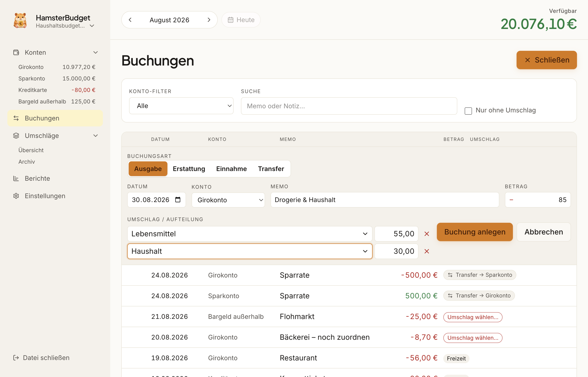
Task: Click the HamsterBudget hamster logo
Action: click(x=20, y=20)
